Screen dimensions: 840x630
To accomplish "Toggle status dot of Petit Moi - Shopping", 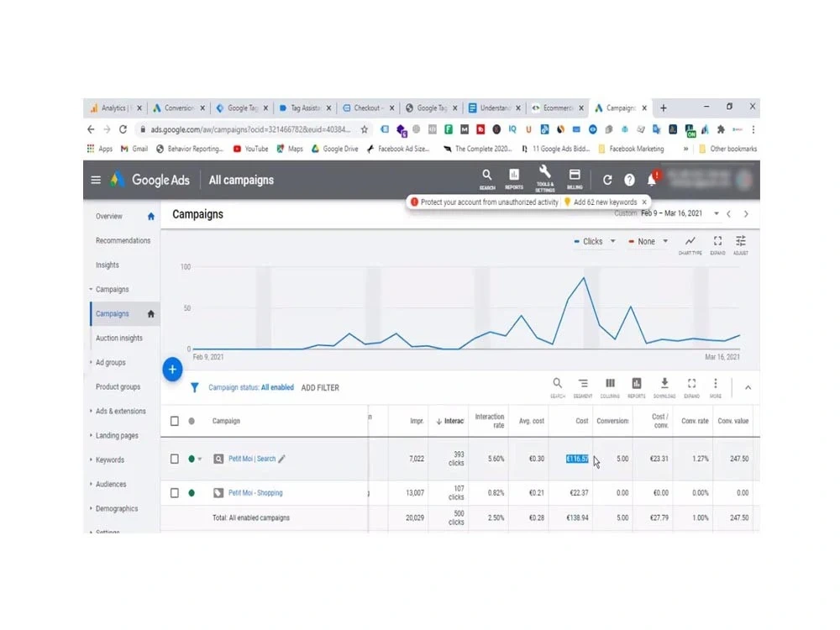I will click(192, 493).
